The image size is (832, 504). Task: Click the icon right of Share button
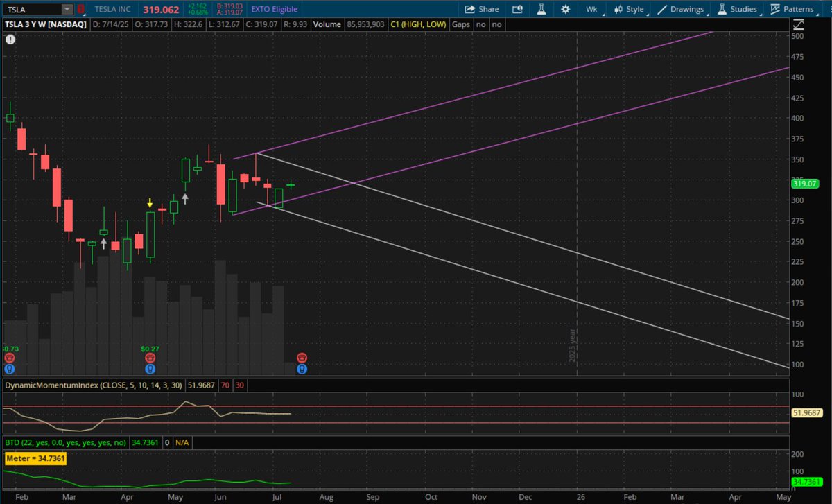click(x=517, y=10)
